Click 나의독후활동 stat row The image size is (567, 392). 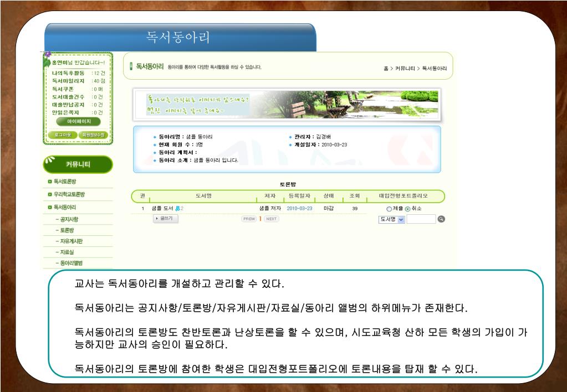pos(78,73)
